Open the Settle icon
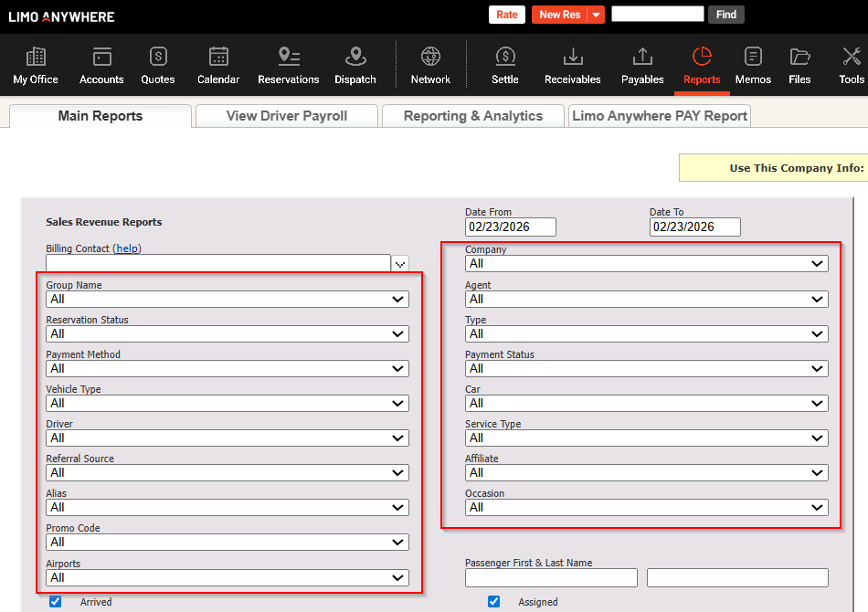The image size is (868, 612). pos(505,58)
